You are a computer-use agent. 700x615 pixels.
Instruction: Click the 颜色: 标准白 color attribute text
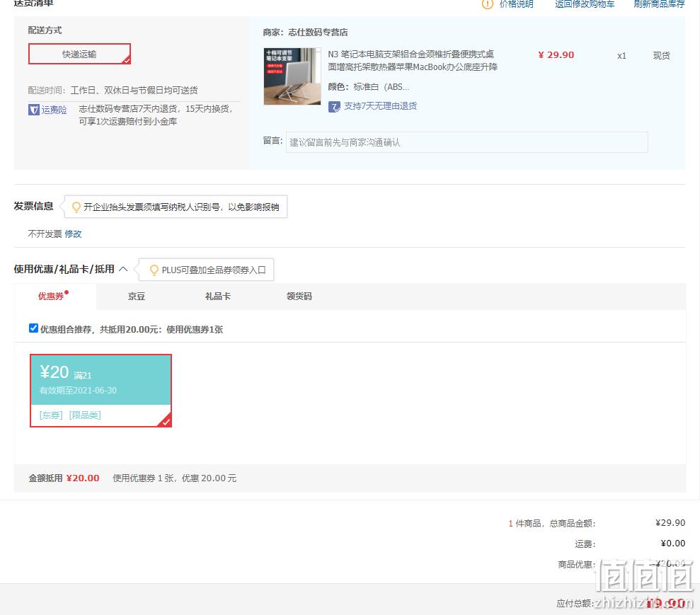pos(368,87)
